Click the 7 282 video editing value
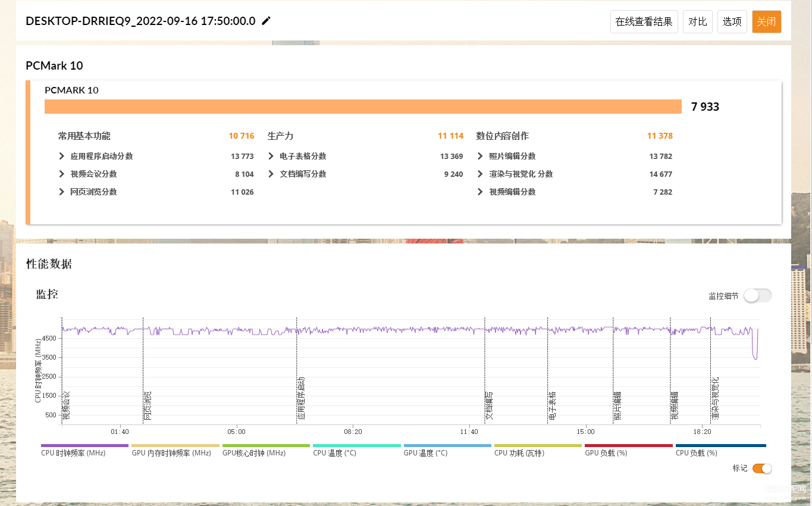This screenshot has width=812, height=506. click(663, 192)
